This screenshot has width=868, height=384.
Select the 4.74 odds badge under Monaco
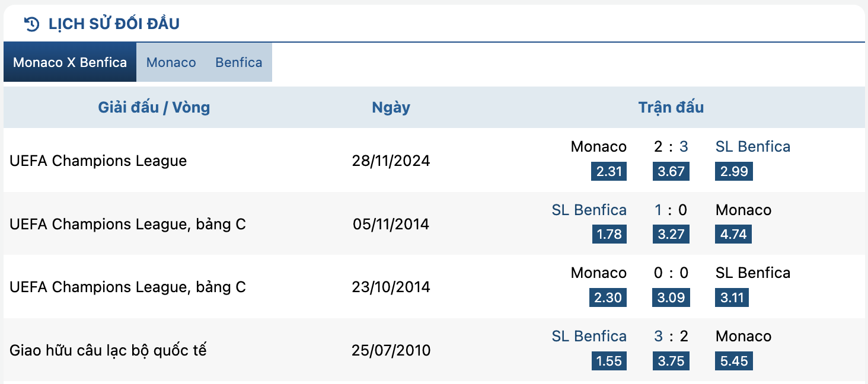(734, 234)
